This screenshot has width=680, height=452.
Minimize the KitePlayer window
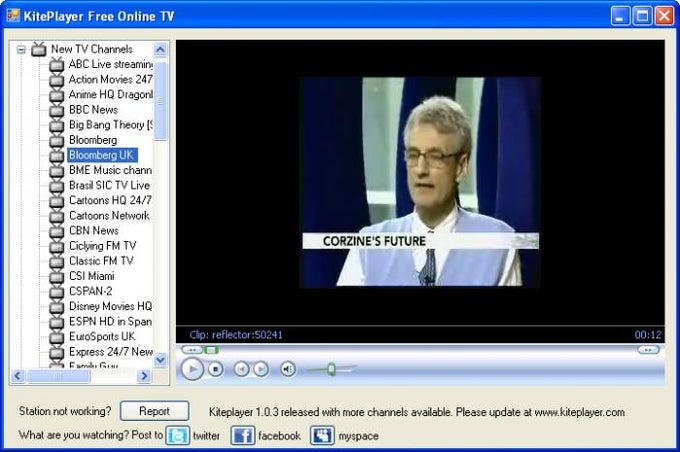click(x=621, y=16)
